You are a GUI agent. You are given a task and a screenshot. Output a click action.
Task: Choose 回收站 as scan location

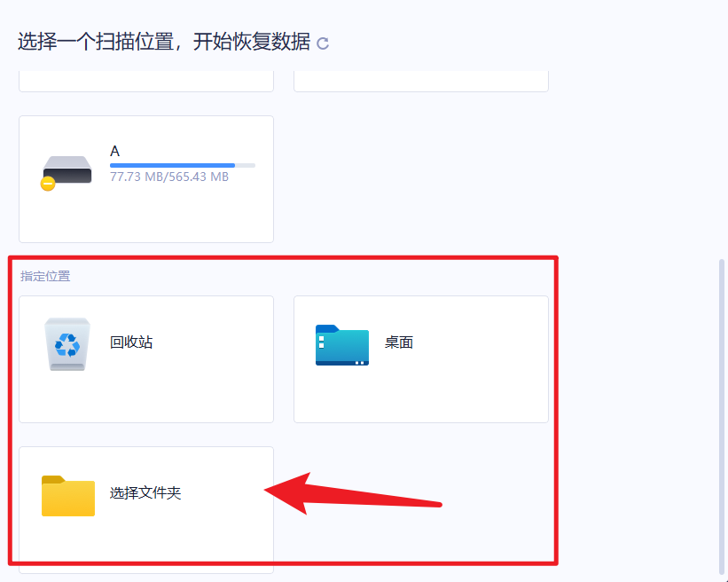pyautogui.click(x=146, y=359)
